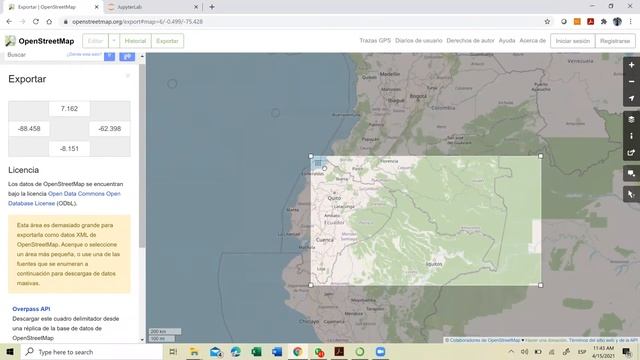Open the map layers panel
Image resolution: width=640 pixels, height=360 pixels.
631,119
